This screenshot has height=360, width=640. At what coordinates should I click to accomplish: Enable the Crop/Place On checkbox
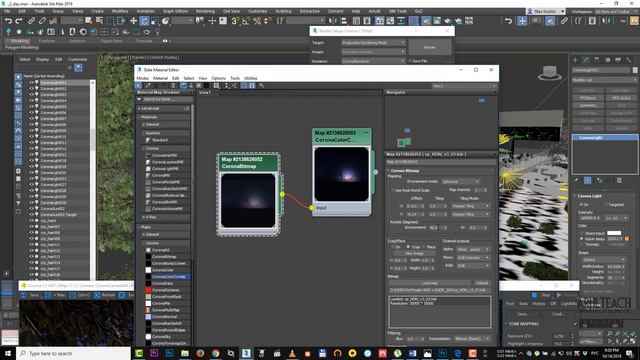point(393,247)
